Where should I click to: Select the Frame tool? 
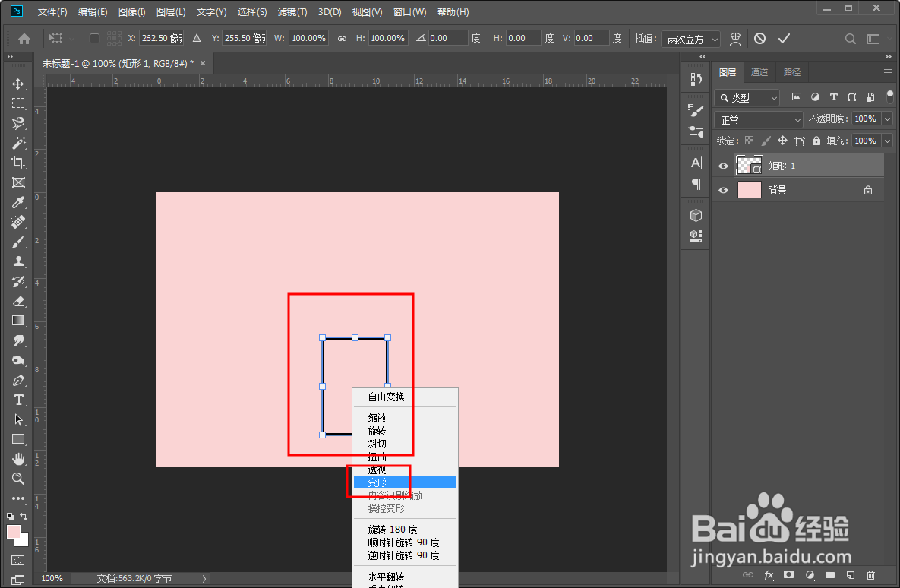point(18,182)
